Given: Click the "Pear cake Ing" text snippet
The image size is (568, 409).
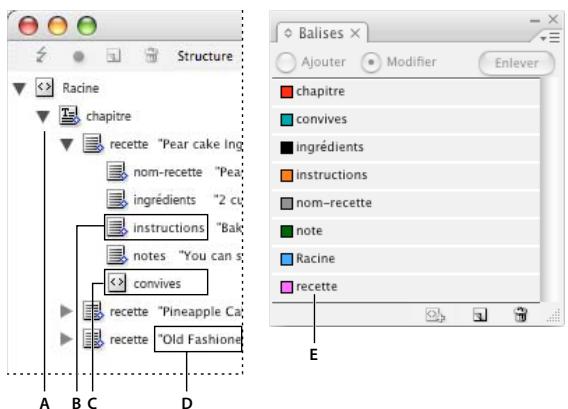Looking at the screenshot, I should click(x=200, y=144).
